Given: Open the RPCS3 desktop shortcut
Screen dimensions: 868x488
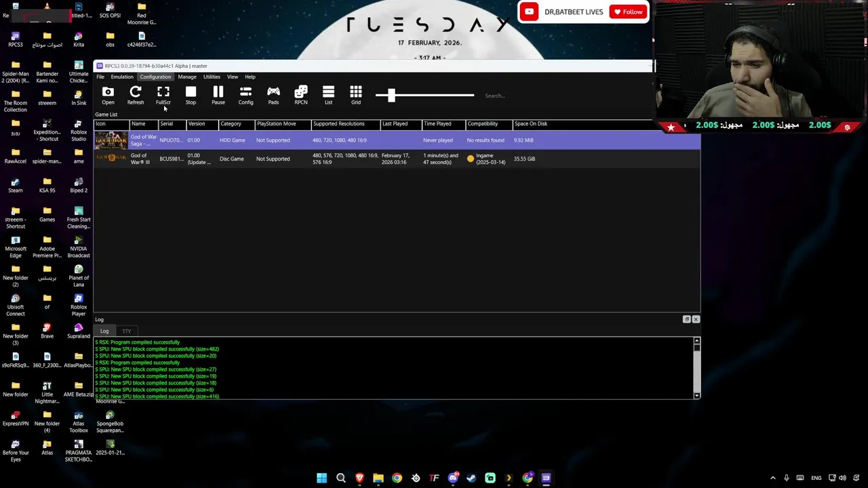Looking at the screenshot, I should [16, 39].
